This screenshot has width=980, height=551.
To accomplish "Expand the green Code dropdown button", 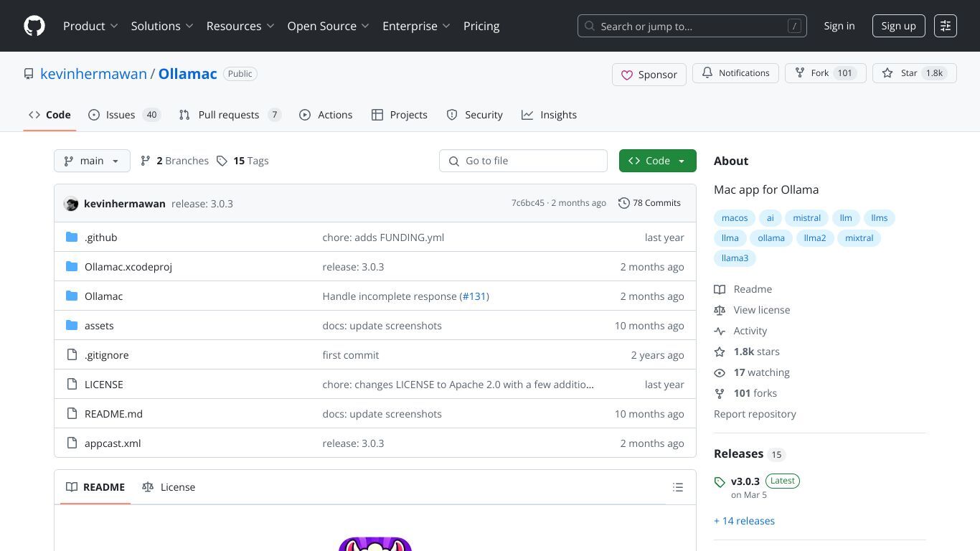I will [658, 161].
